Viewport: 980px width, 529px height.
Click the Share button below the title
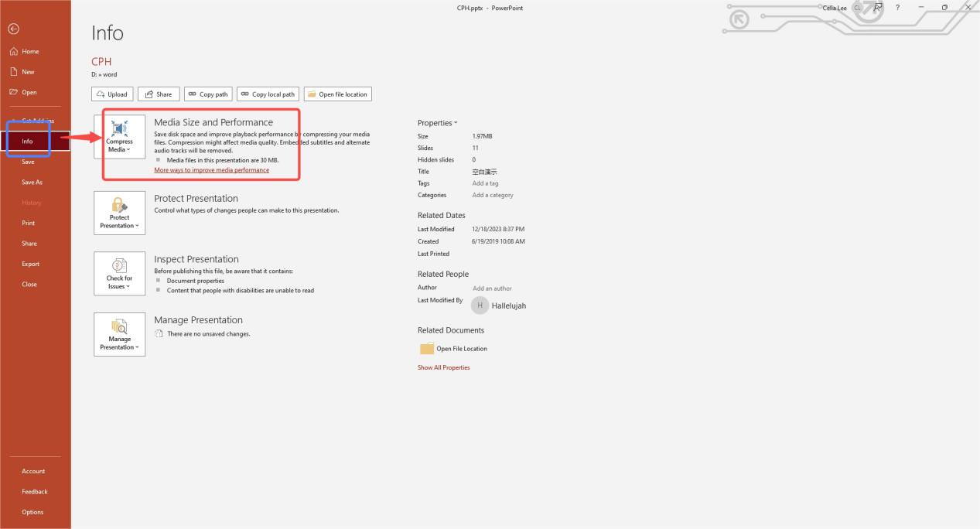(x=159, y=94)
